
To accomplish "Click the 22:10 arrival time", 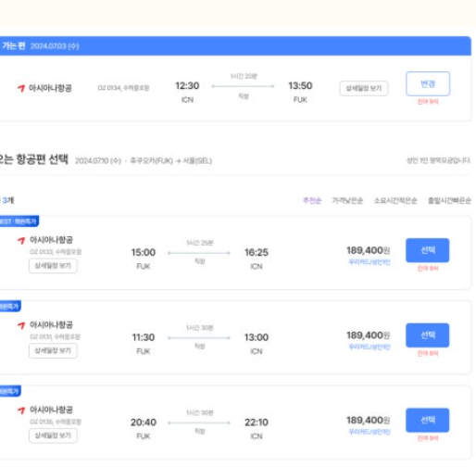I will [257, 423].
